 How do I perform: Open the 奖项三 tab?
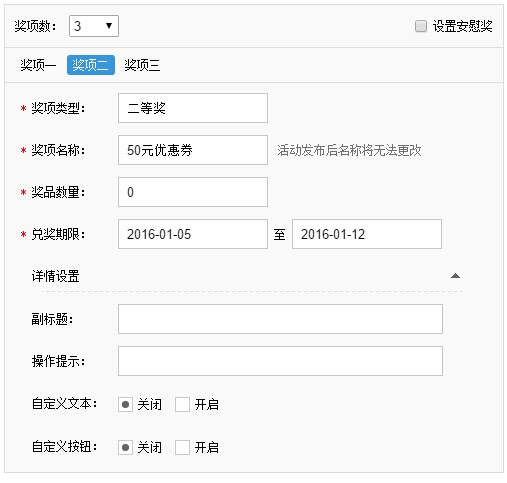(x=142, y=65)
